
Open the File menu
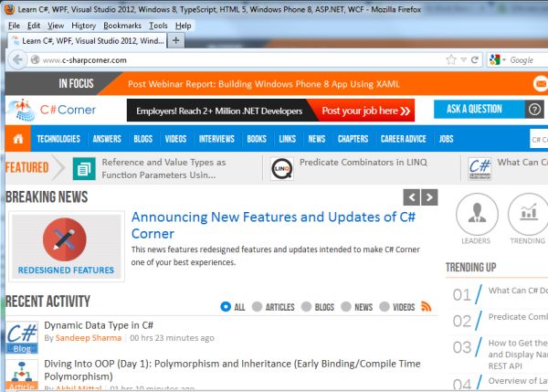tap(14, 26)
